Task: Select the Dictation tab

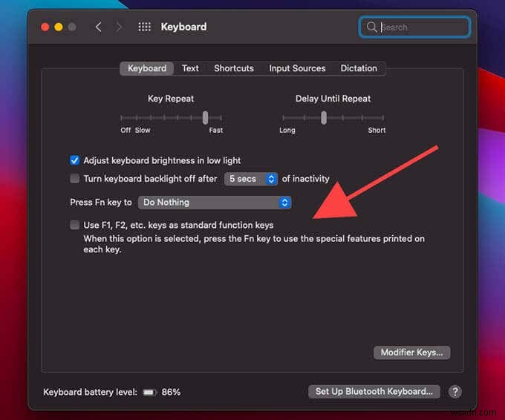Action: point(359,68)
